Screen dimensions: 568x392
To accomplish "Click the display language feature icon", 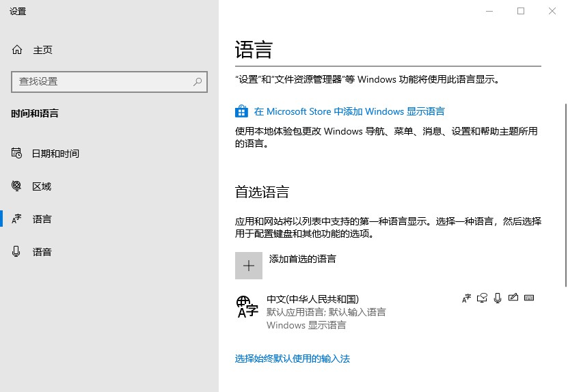I will pos(467,298).
